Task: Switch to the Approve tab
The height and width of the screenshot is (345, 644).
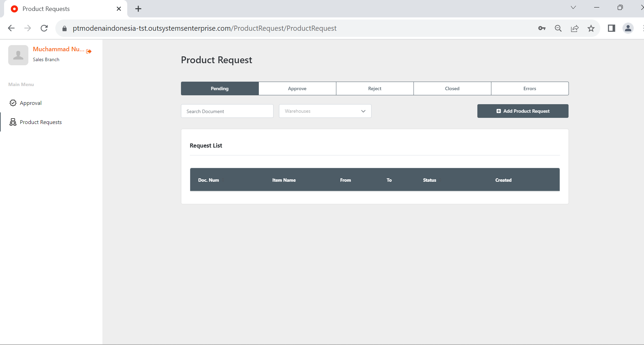Action: point(297,88)
